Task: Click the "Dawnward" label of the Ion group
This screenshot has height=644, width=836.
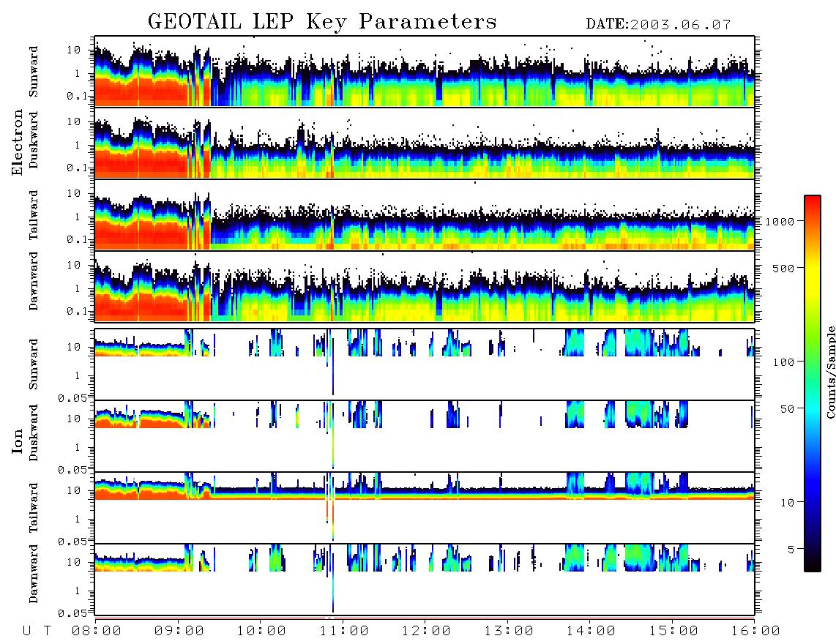Action: tap(34, 574)
